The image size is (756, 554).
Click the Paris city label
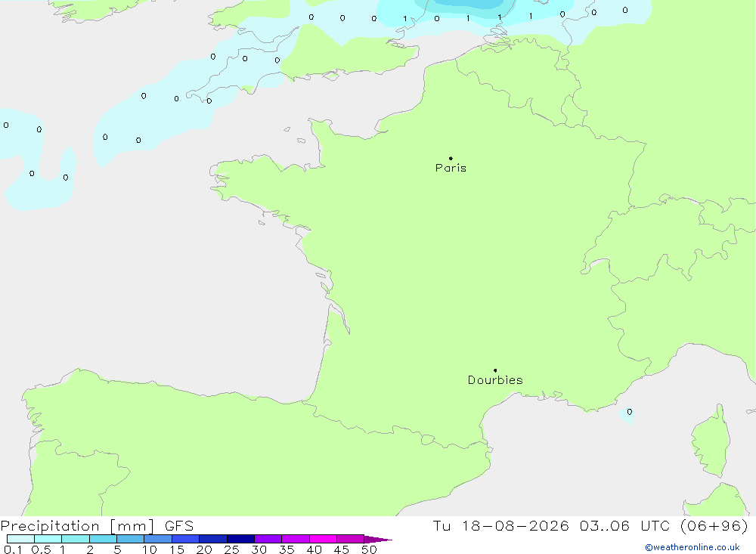pyautogui.click(x=451, y=168)
